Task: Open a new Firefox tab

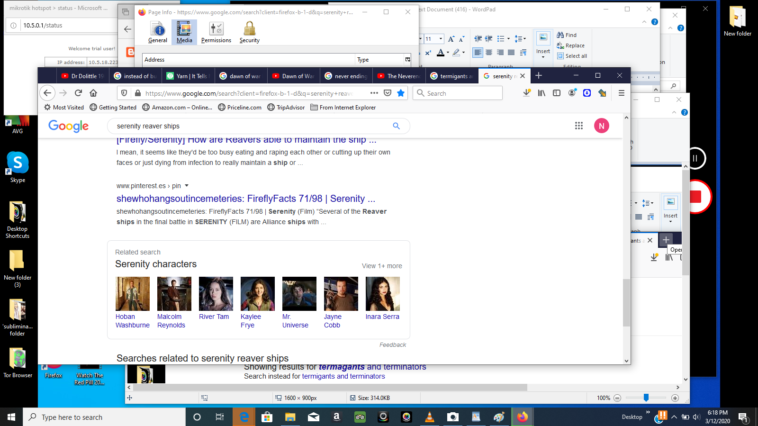Action: click(538, 76)
